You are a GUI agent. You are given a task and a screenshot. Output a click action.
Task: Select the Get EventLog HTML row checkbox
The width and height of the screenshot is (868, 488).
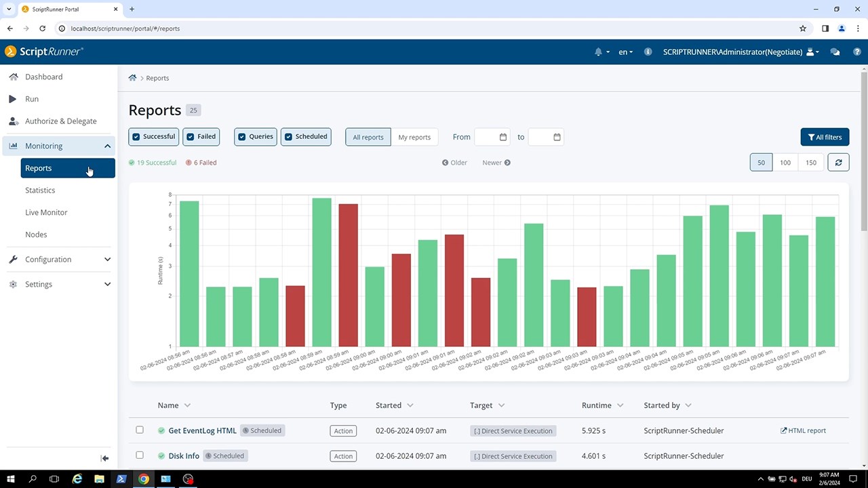(140, 430)
